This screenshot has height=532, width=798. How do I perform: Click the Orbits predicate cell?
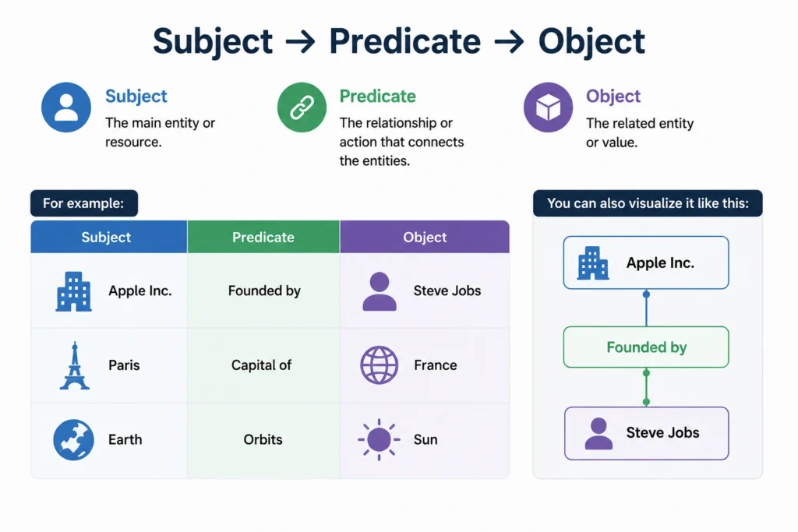pos(263,439)
